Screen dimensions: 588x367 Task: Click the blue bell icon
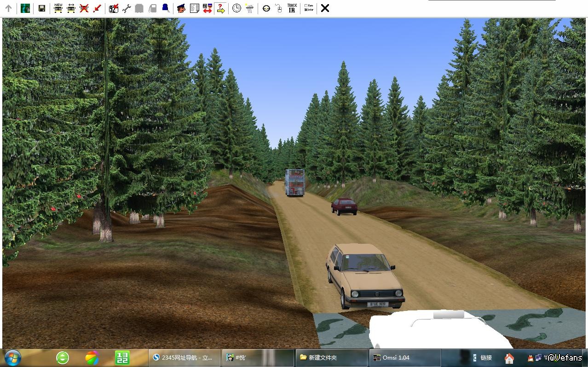(165, 8)
